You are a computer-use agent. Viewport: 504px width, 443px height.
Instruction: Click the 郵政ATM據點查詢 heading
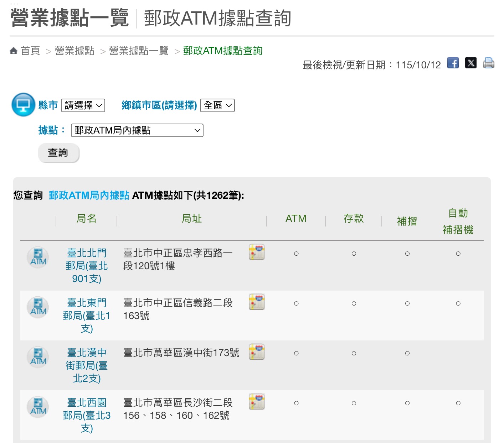[x=218, y=18]
